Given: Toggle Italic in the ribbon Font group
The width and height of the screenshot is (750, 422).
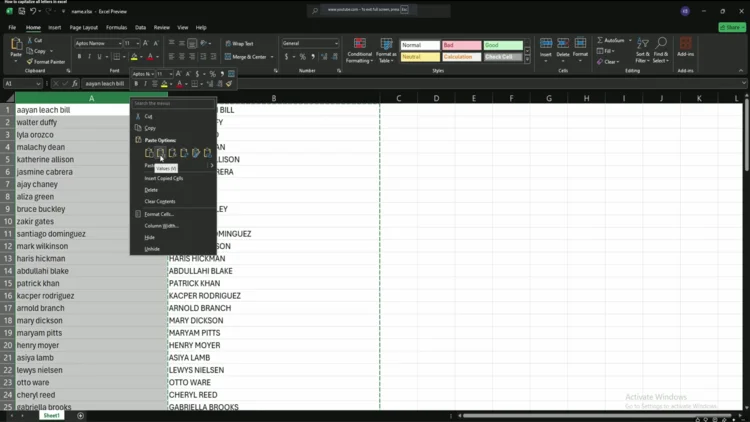Looking at the screenshot, I should [x=89, y=56].
